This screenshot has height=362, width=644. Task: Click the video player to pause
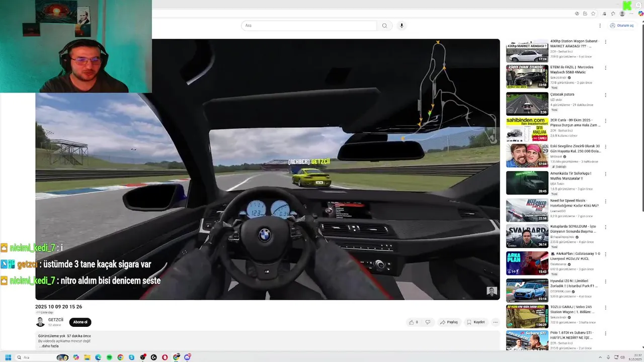pos(268,169)
